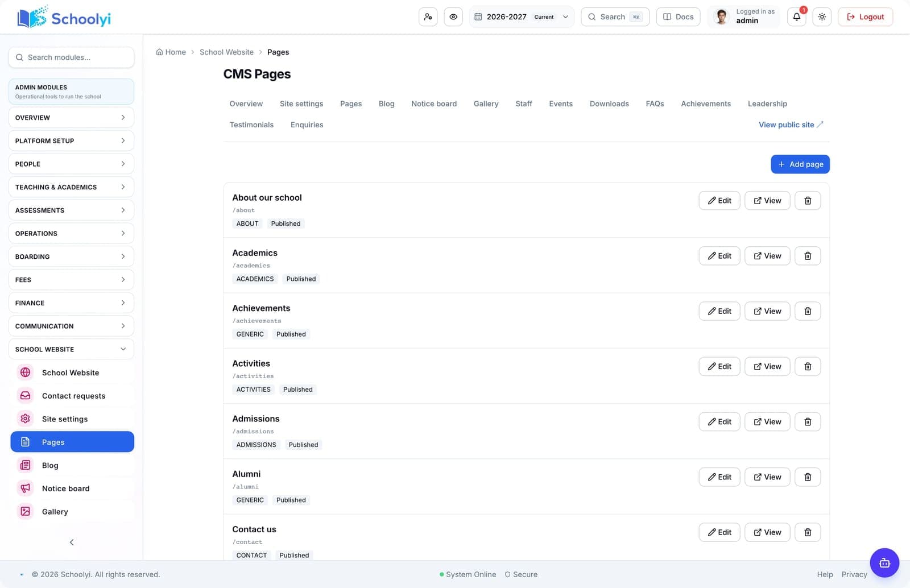Image resolution: width=910 pixels, height=588 pixels.
Task: Expand the PEOPLE module group
Action: click(71, 164)
